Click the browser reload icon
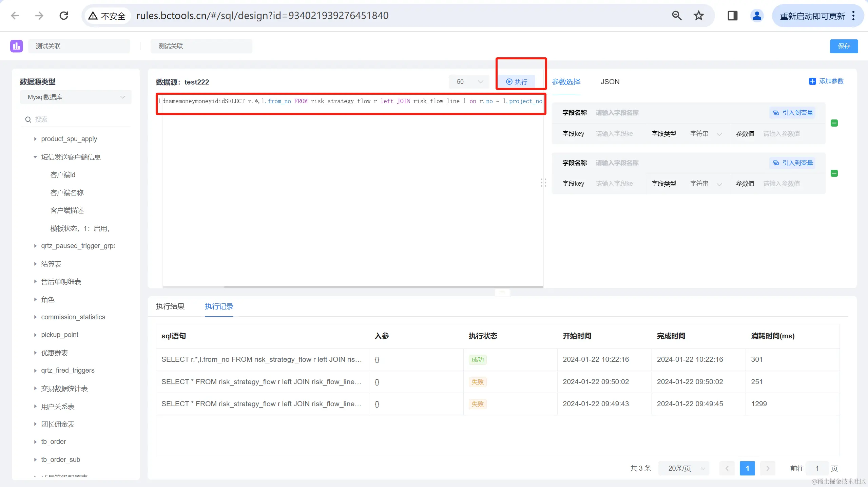The width and height of the screenshot is (868, 487). pos(64,16)
